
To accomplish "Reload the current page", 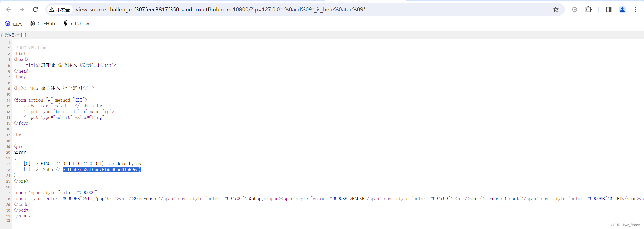I will pos(35,10).
